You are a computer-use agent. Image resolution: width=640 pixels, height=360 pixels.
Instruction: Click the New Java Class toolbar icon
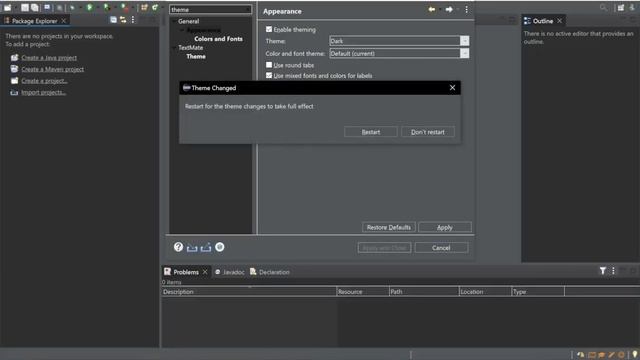point(155,7)
